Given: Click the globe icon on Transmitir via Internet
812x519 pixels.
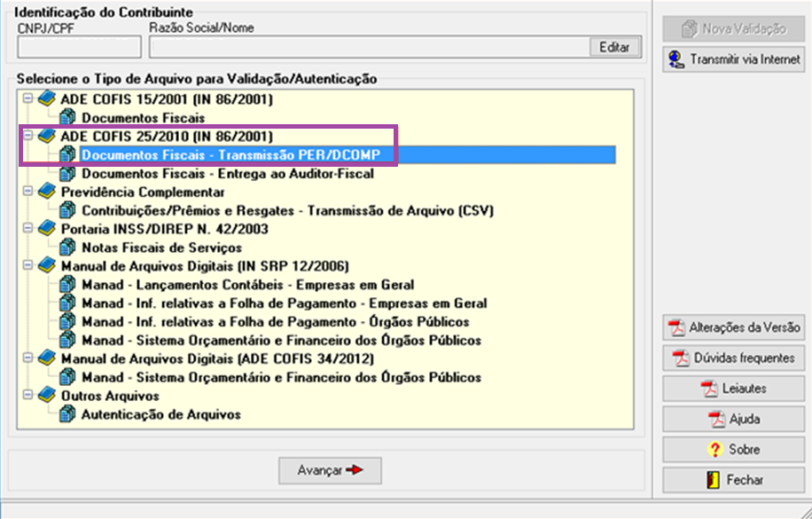Looking at the screenshot, I should click(675, 59).
